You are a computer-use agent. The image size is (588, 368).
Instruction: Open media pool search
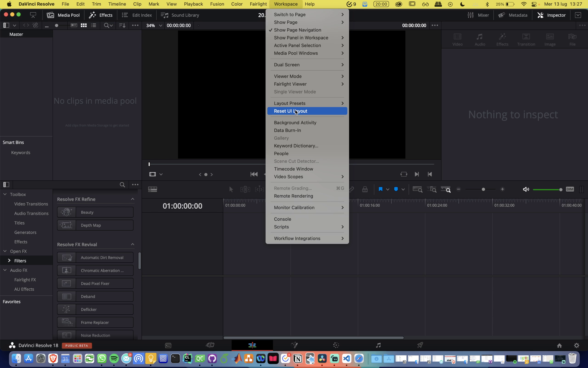point(108,25)
